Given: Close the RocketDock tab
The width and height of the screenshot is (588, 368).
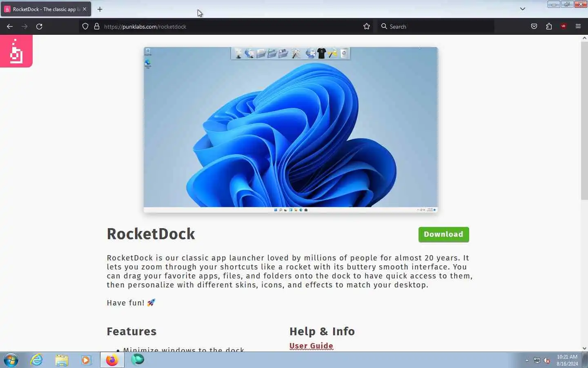Looking at the screenshot, I should click(x=85, y=9).
